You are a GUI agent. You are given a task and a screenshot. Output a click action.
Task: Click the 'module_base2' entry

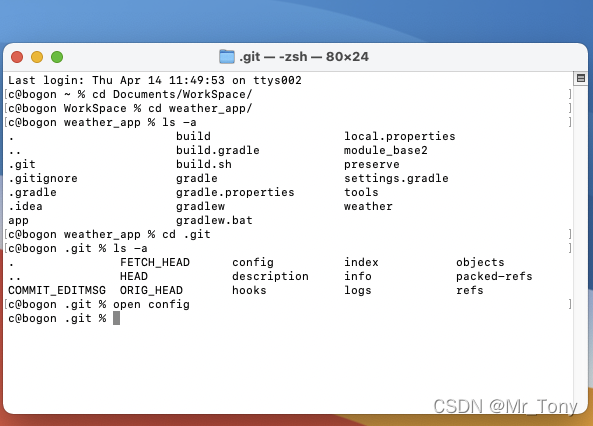point(386,150)
